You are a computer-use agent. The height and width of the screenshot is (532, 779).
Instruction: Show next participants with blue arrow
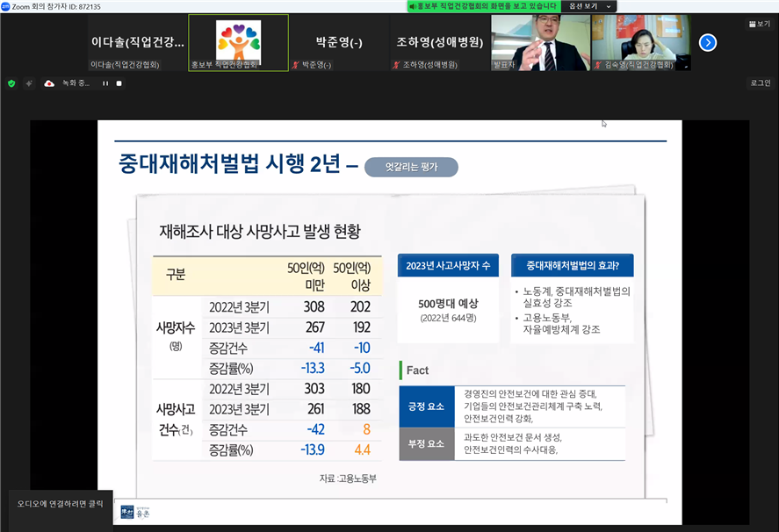coord(708,43)
